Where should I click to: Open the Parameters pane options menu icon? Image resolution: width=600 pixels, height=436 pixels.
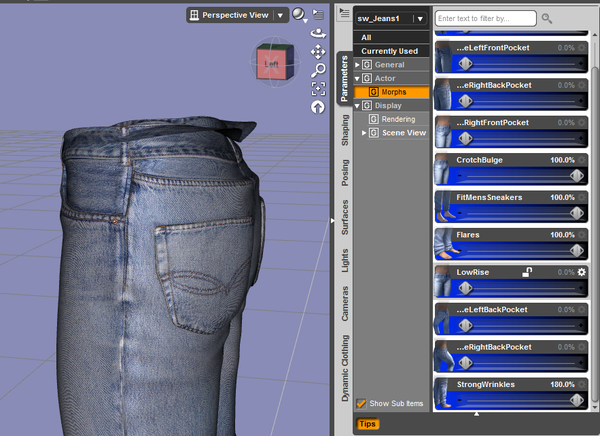[344, 13]
